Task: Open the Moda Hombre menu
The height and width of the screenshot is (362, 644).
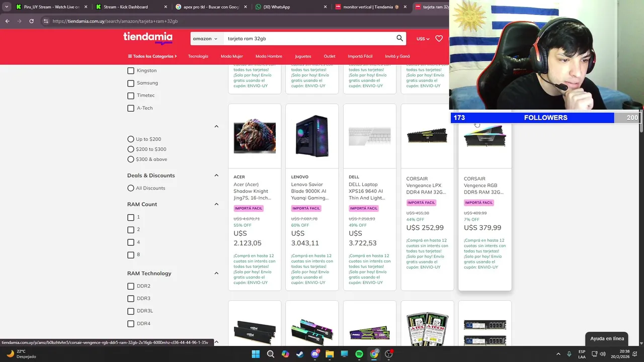Action: click(269, 56)
